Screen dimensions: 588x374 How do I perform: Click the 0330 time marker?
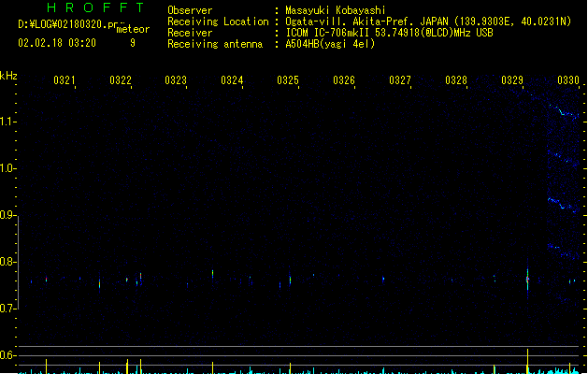(x=568, y=80)
